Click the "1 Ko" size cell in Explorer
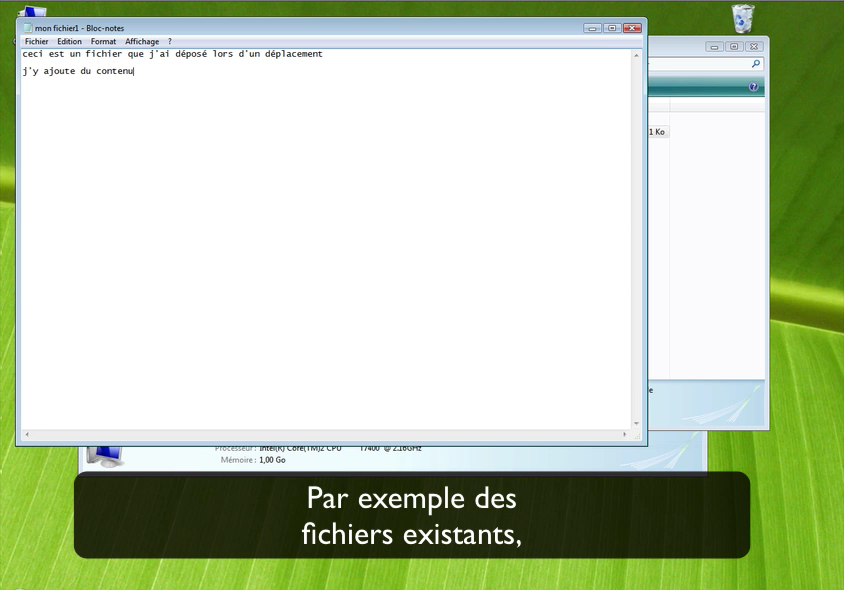The image size is (844, 590). coord(657,132)
